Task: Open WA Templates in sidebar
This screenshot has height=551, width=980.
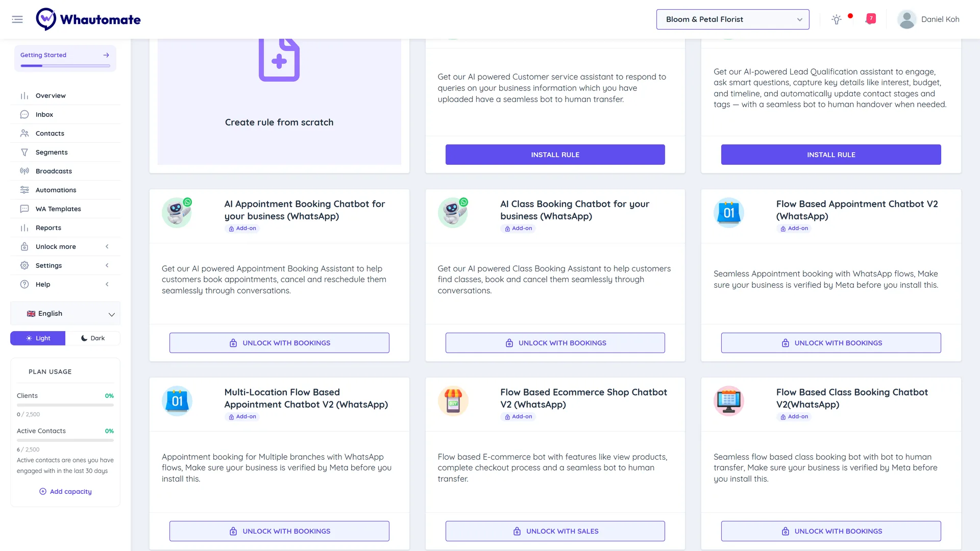Action: [65, 209]
